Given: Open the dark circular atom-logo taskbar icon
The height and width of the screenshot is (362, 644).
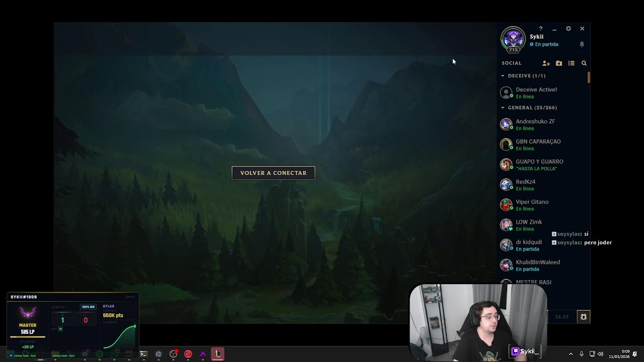Looking at the screenshot, I should click(x=158, y=354).
